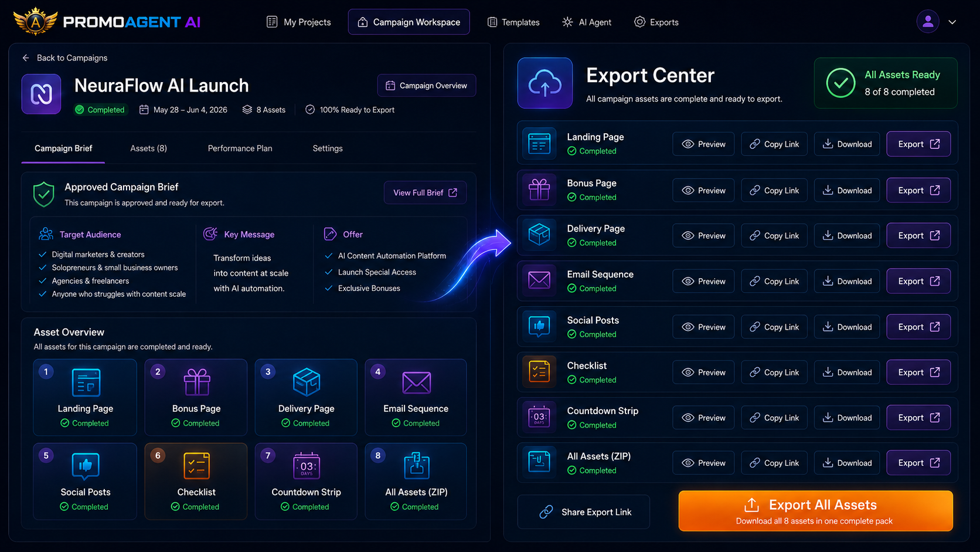Open the Settings tab
980x552 pixels.
tap(328, 148)
